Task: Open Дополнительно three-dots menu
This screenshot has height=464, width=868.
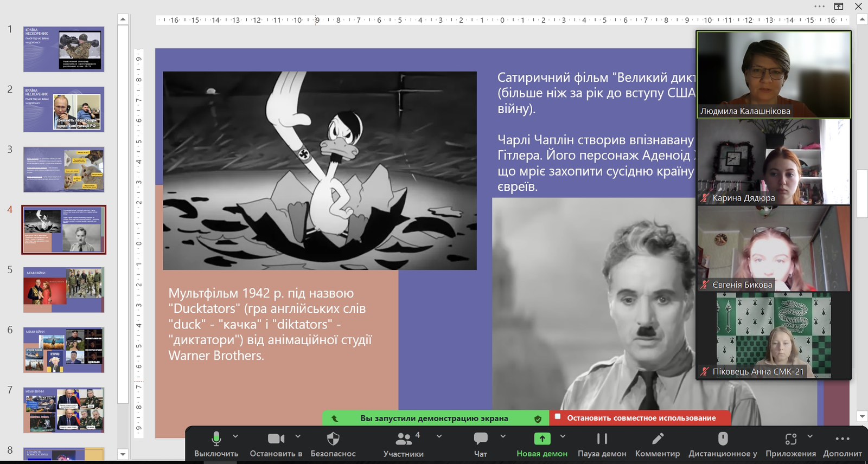Action: [x=843, y=439]
